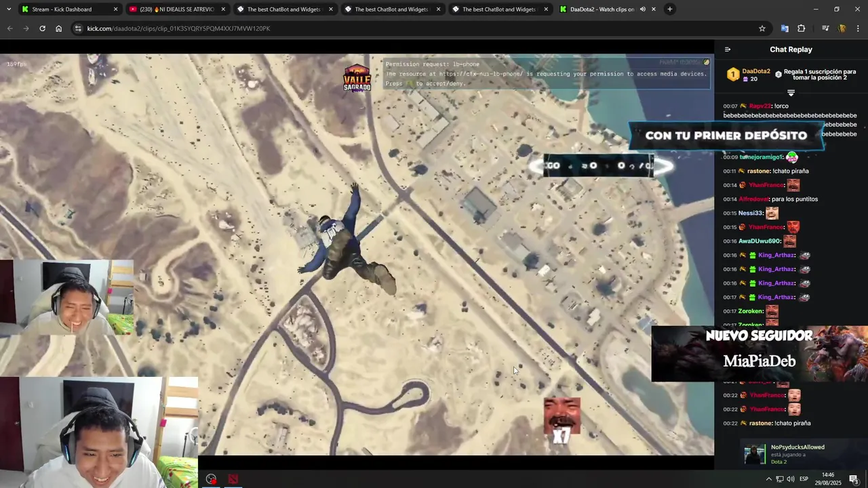The width and height of the screenshot is (868, 488).
Task: Go to the browser home page
Action: coord(58,28)
